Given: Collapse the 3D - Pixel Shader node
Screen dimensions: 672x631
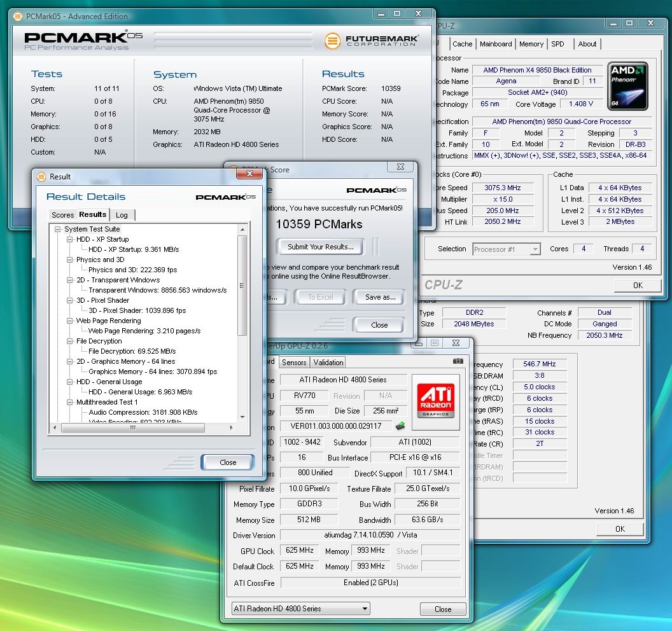Looking at the screenshot, I should coord(69,300).
